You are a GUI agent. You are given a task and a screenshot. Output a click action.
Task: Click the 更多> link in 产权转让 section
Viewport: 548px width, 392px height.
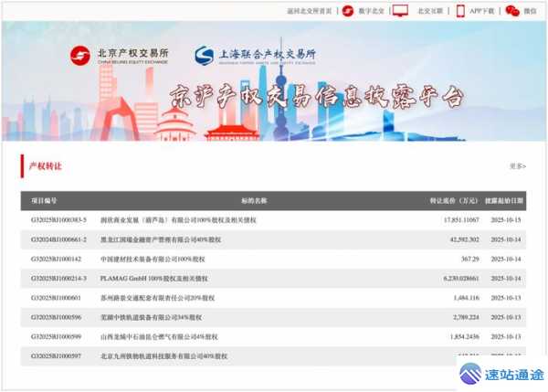[x=518, y=166]
